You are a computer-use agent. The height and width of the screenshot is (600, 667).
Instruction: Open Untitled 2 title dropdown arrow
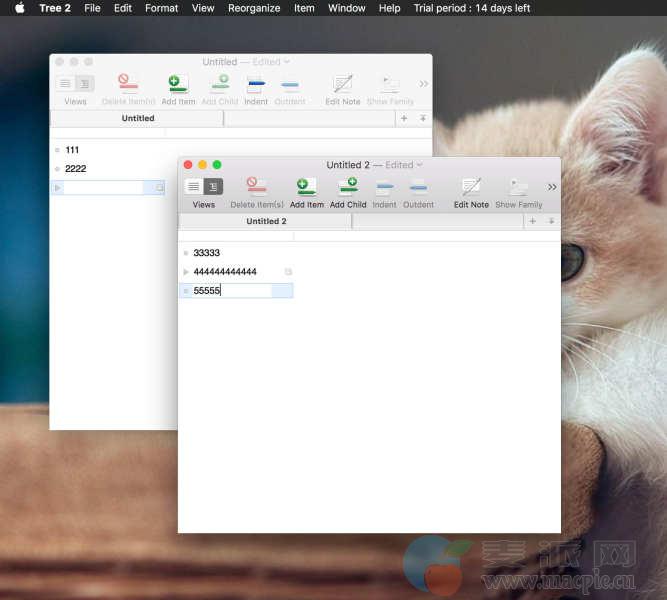pos(419,165)
